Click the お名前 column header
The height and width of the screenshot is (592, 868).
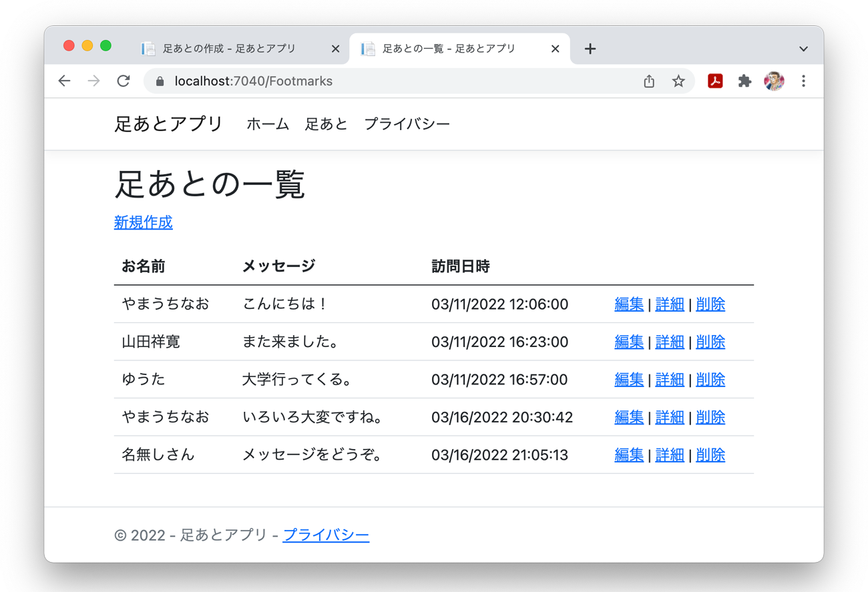tap(144, 266)
